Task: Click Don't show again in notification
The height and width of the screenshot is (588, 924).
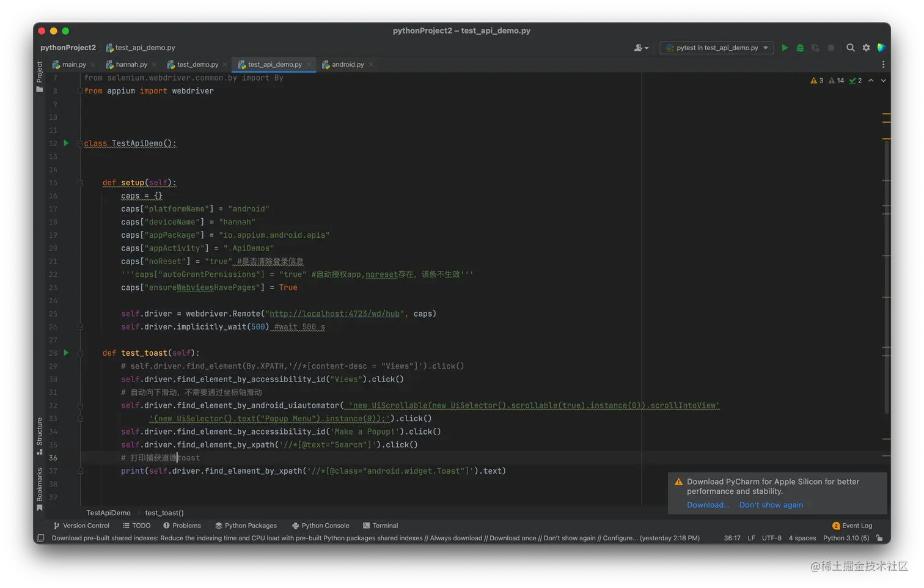Action: click(771, 505)
